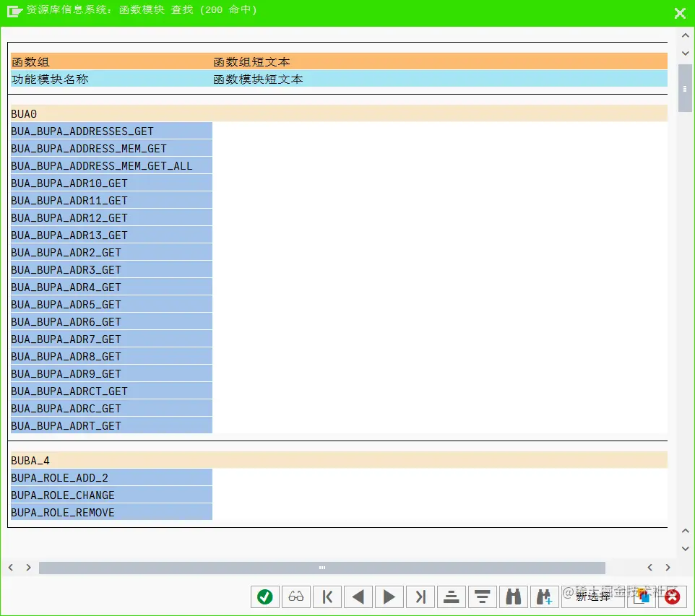Select BUA_BUPA_ADDRESSES_GET row
This screenshot has height=616, width=695.
point(111,131)
